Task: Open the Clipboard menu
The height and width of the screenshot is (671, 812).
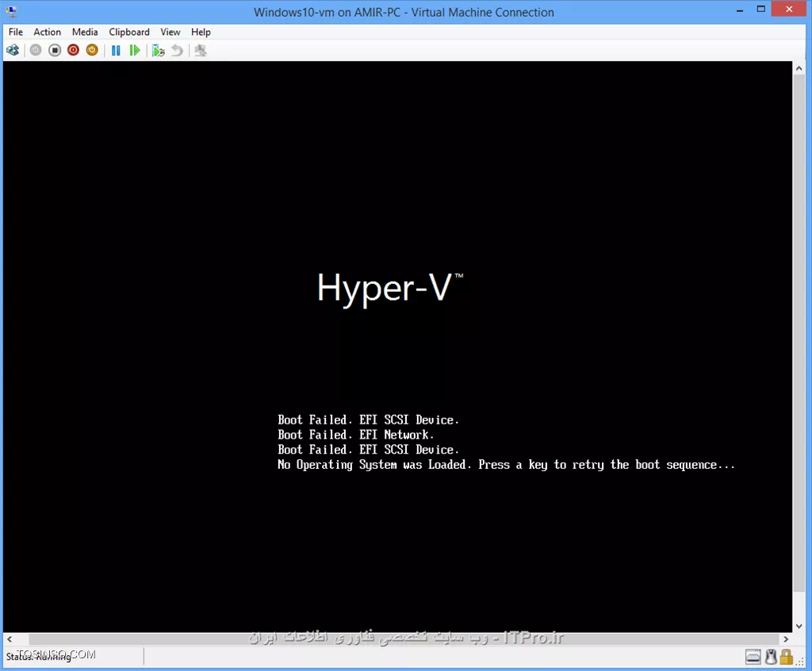Action: [129, 33]
